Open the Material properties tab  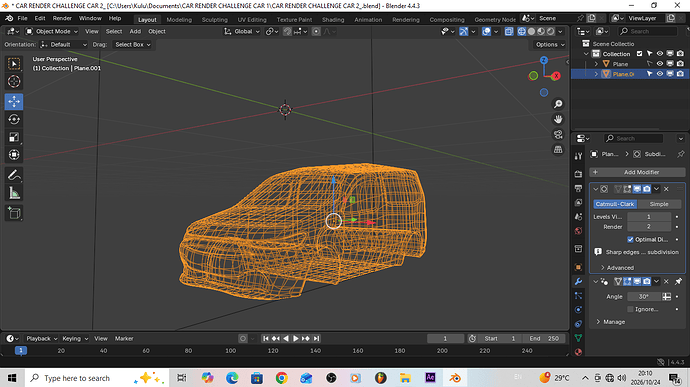coord(578,352)
